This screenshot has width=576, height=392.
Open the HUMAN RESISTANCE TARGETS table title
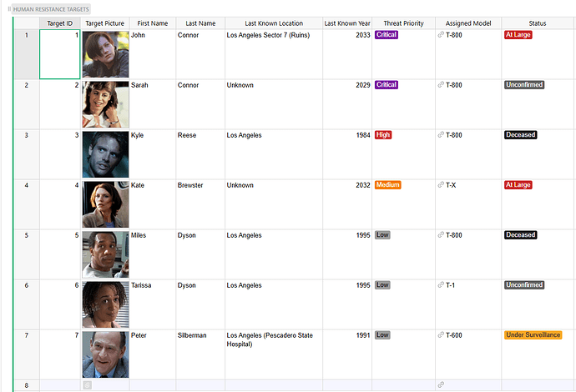[x=51, y=9]
